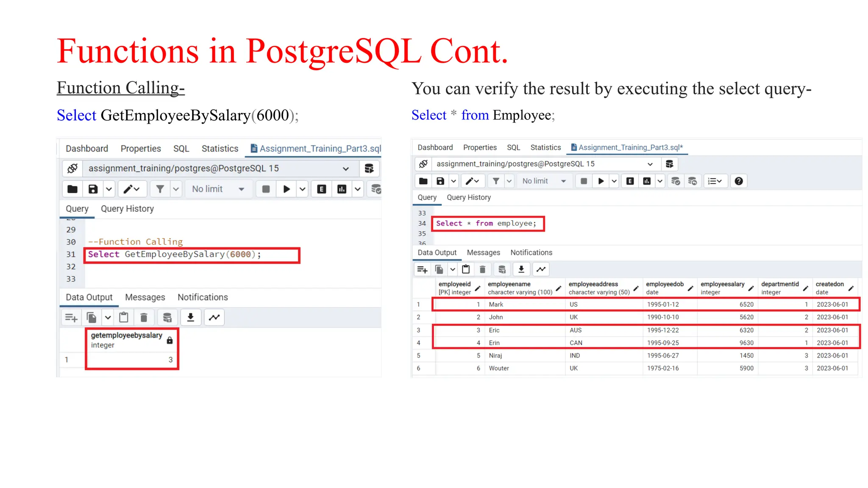The image size is (868, 488).
Task: Switch to Dashboard tab in left panel
Action: (87, 149)
